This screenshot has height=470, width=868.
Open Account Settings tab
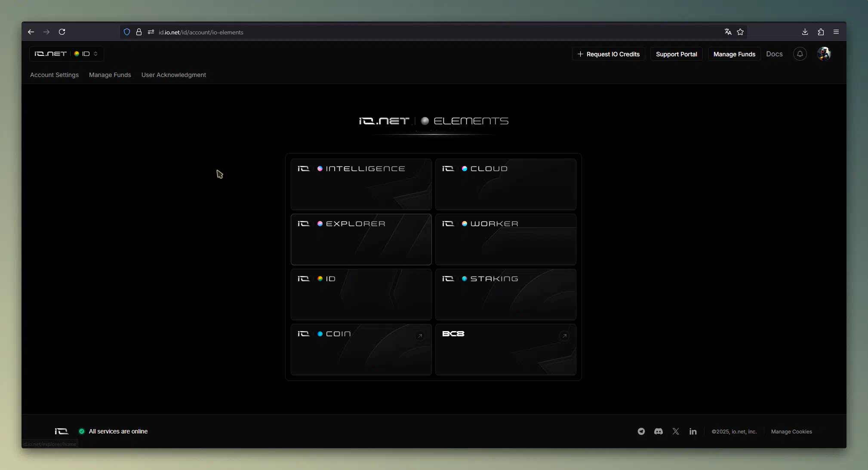point(54,75)
